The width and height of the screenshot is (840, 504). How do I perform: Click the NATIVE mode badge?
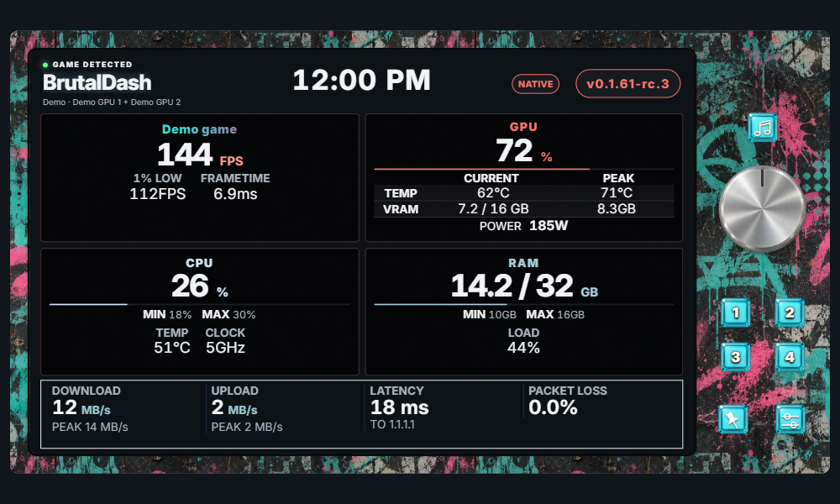coord(535,84)
